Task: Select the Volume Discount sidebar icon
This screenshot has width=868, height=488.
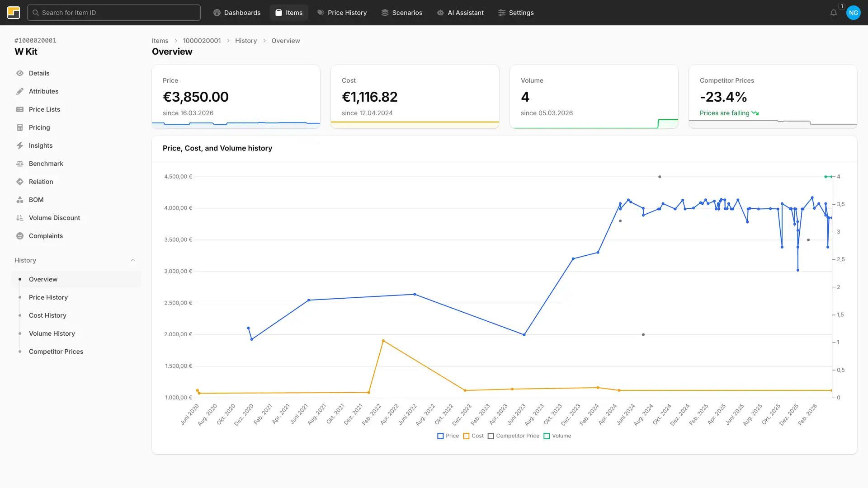Action: (20, 218)
